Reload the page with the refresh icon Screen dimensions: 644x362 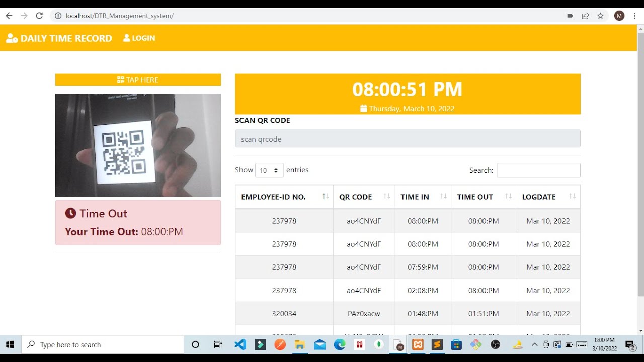(x=39, y=16)
